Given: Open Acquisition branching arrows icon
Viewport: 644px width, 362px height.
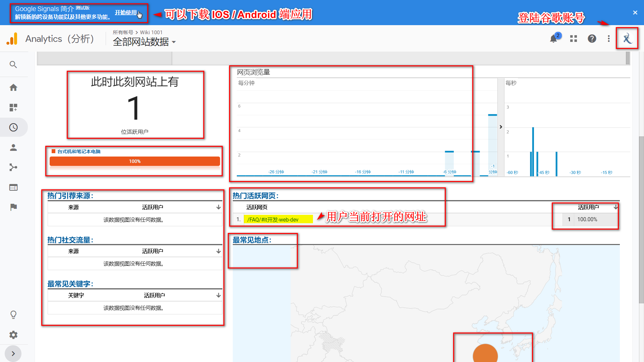Looking at the screenshot, I should pos(13,167).
